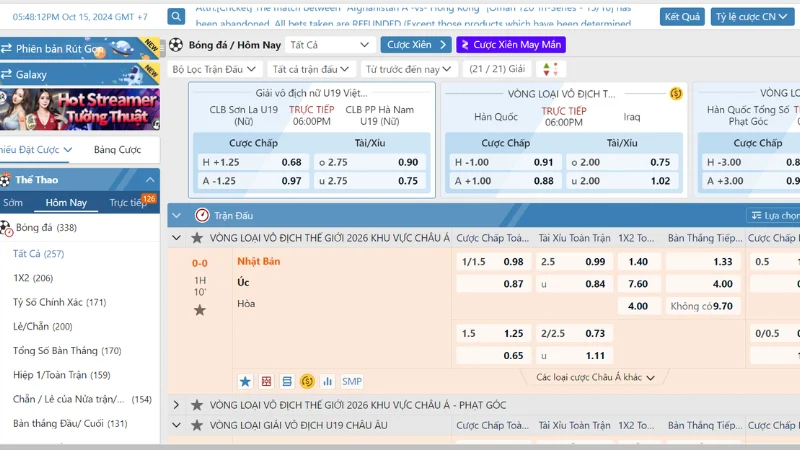Click the blue list icon below the match
Image resolution: width=800 pixels, height=450 pixels.
287,381
